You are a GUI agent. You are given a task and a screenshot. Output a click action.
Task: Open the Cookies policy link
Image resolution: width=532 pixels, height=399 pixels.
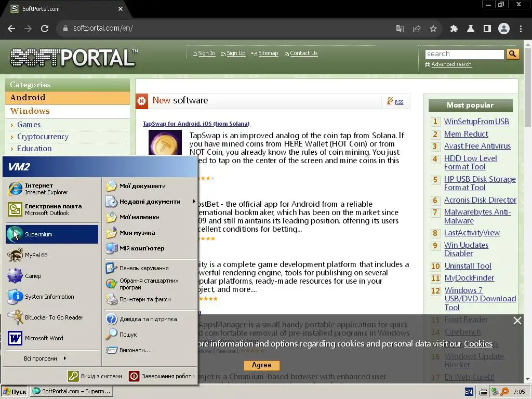point(478,344)
